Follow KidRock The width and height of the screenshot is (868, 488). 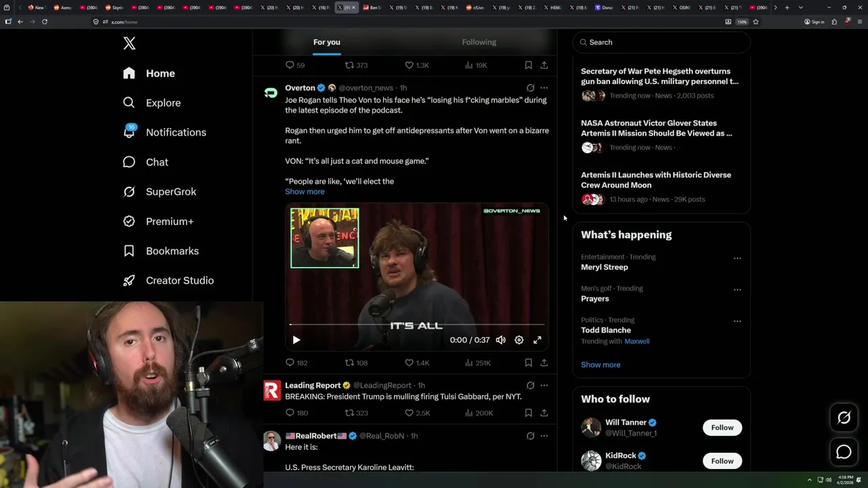(x=722, y=461)
